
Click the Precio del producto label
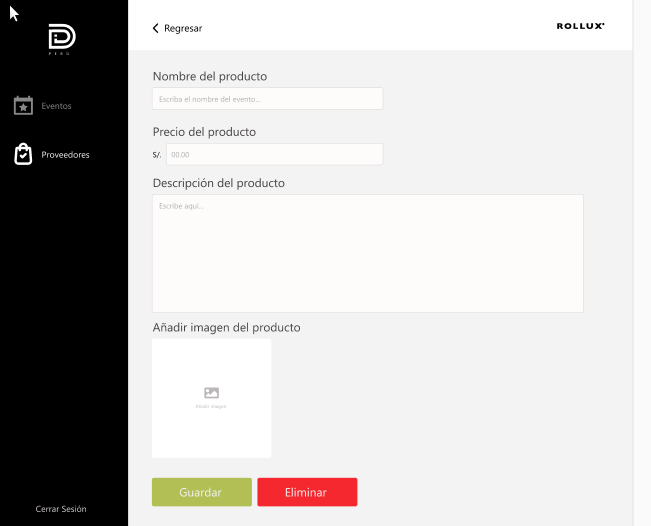tap(204, 132)
